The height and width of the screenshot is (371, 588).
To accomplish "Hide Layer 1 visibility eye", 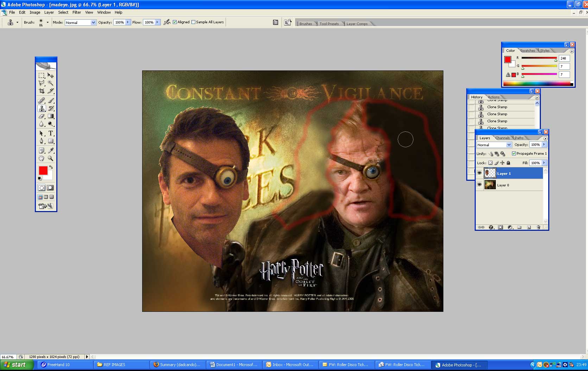I will [x=479, y=173].
